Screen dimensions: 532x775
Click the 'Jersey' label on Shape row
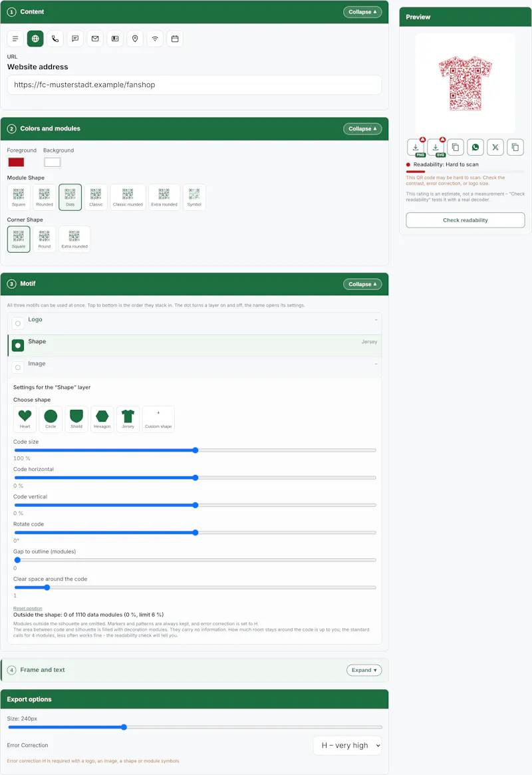[369, 341]
